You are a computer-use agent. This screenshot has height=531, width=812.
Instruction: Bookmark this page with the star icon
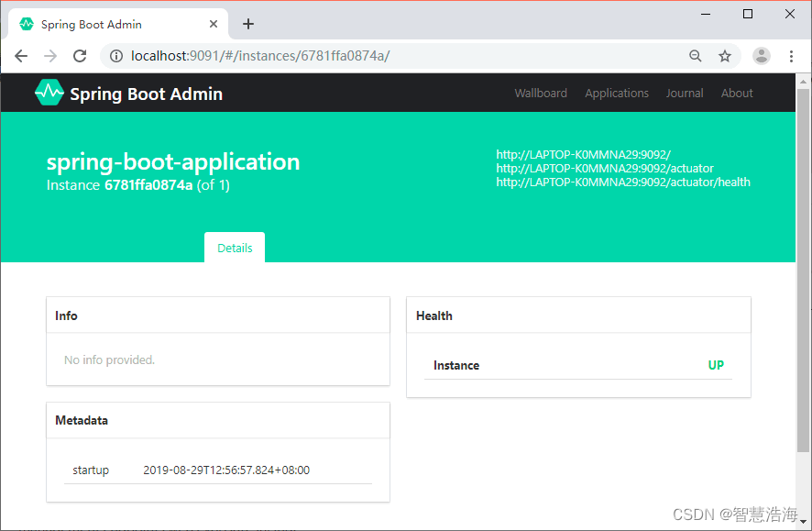tap(725, 55)
